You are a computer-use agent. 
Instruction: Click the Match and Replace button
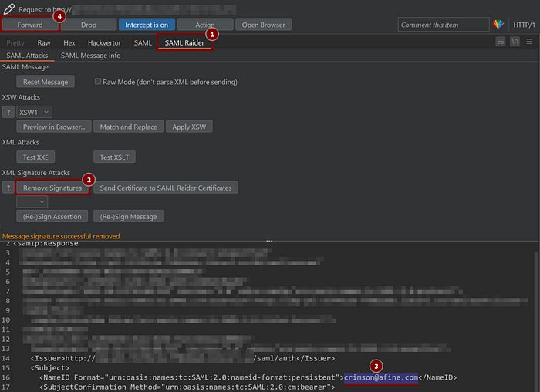pyautogui.click(x=129, y=127)
